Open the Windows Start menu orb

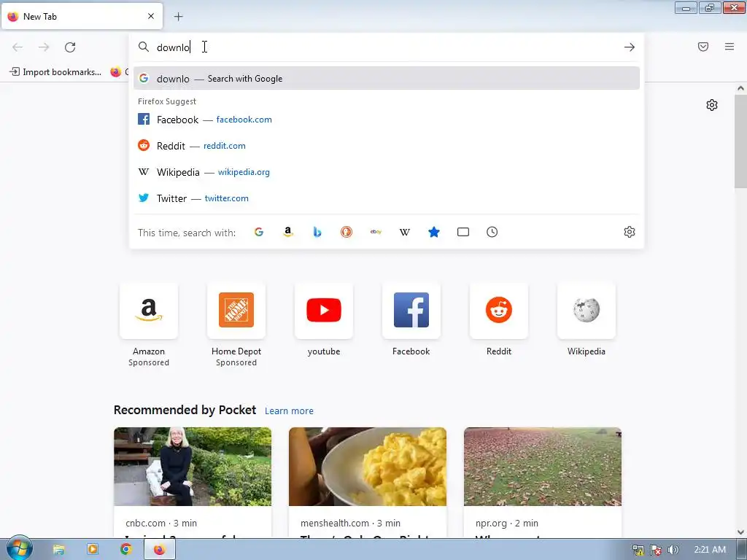[19, 548]
